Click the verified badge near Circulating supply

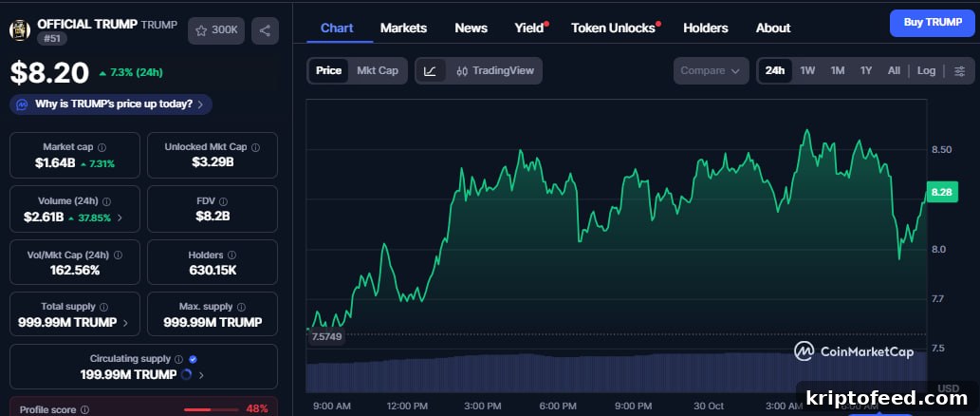pos(194,359)
